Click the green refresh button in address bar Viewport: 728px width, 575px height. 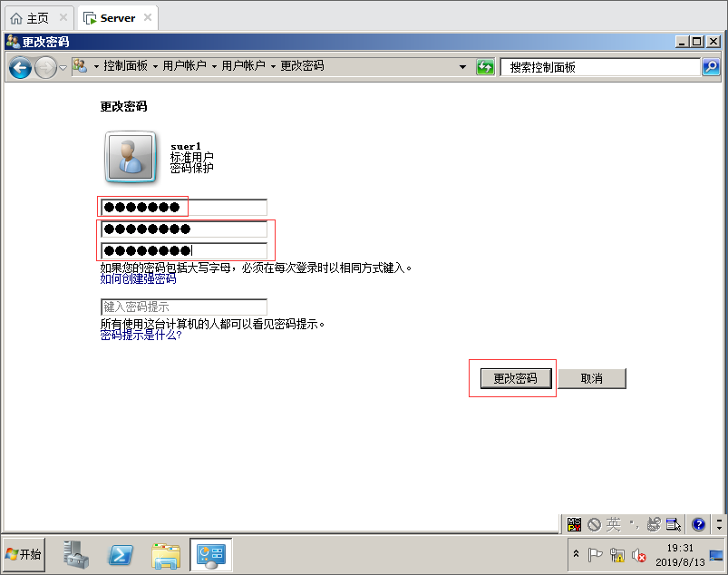coord(486,67)
